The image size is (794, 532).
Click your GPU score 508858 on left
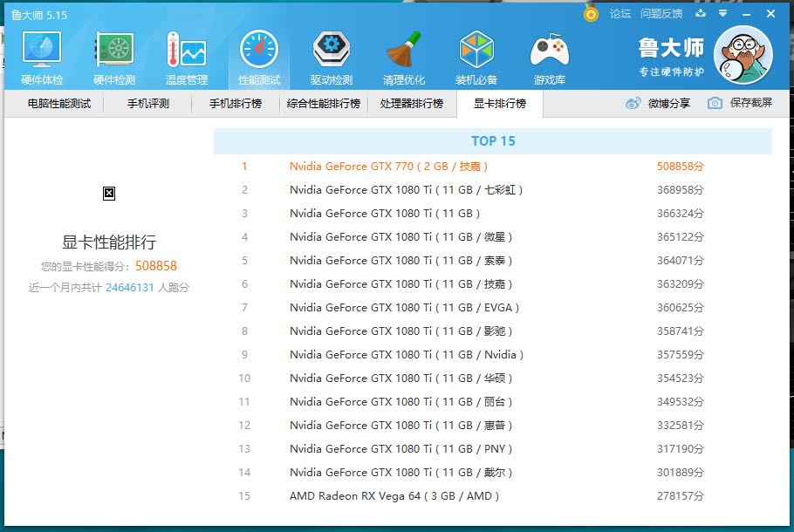156,266
